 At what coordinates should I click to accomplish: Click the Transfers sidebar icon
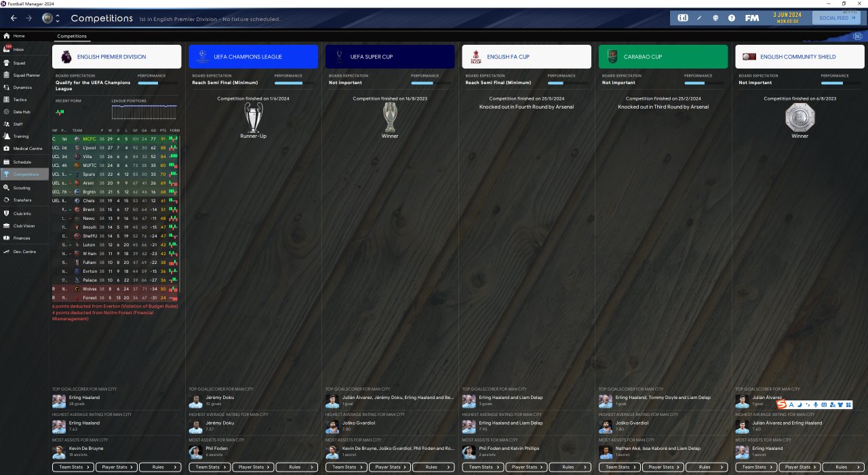coord(7,200)
